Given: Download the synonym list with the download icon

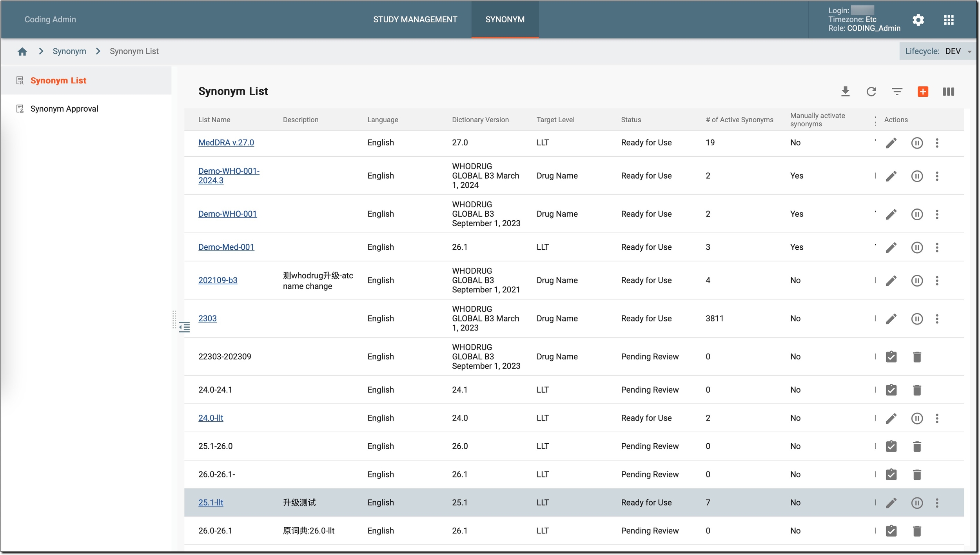Looking at the screenshot, I should coord(846,92).
